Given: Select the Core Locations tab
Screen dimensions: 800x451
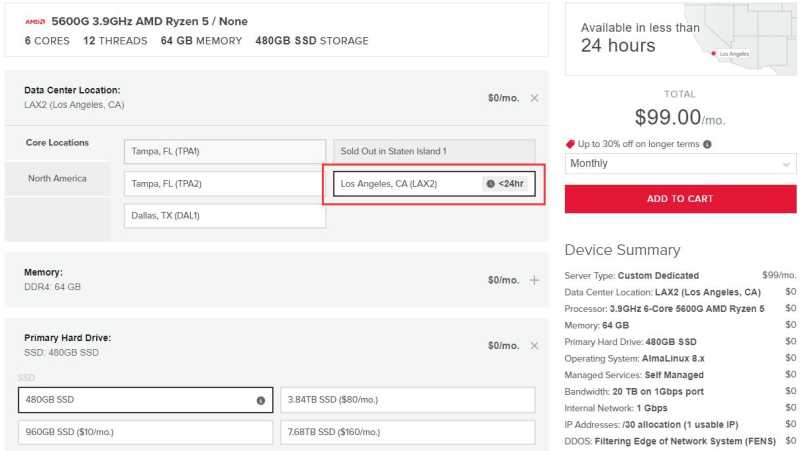Looking at the screenshot, I should (x=57, y=143).
